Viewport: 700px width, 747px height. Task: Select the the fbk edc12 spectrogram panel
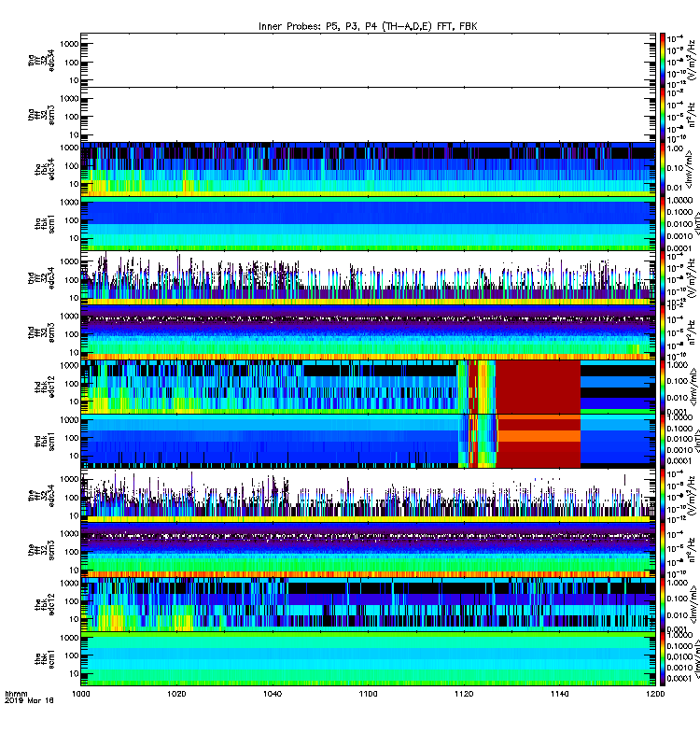pos(368,604)
